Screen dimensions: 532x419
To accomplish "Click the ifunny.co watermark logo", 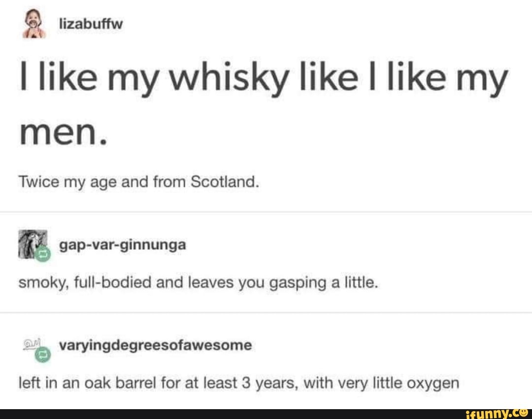I will click(x=497, y=414).
